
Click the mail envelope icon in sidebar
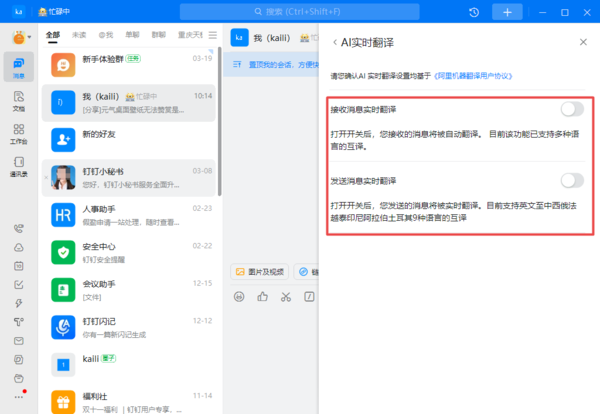pyautogui.click(x=19, y=339)
